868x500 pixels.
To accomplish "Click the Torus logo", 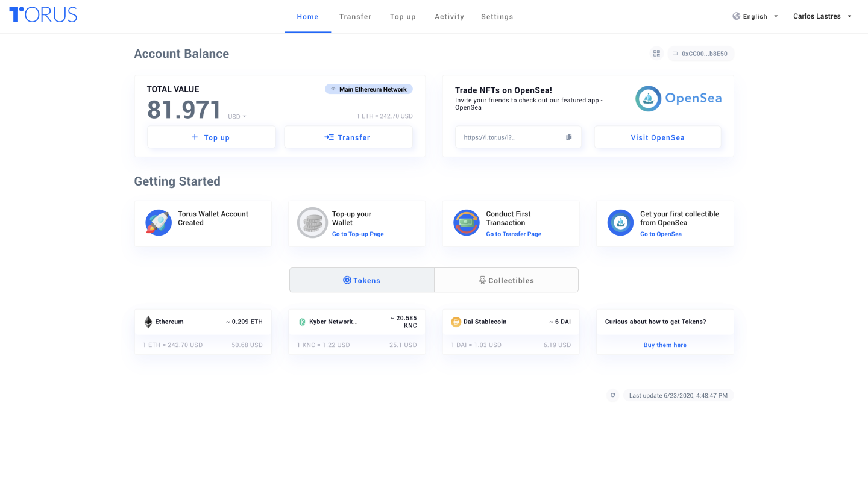I will [x=43, y=15].
